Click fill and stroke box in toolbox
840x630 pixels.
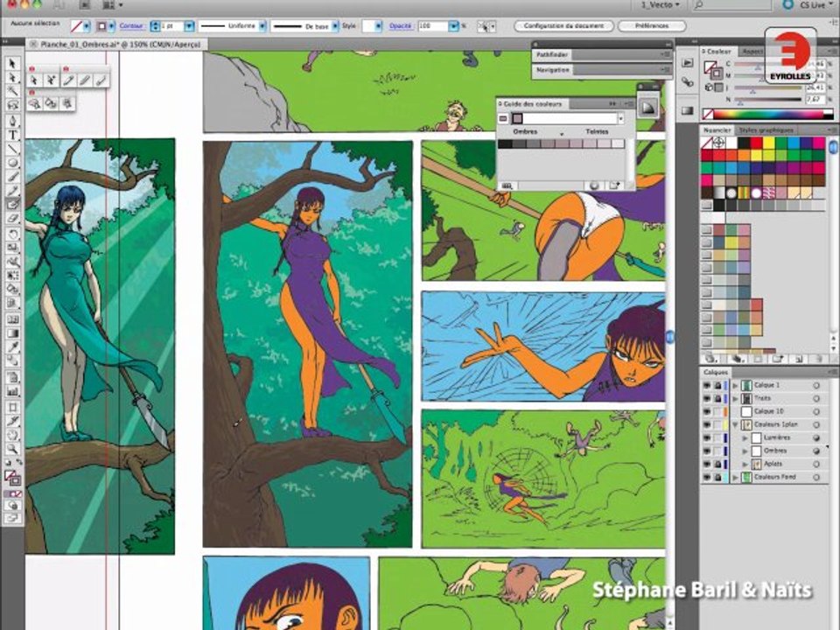(x=12, y=478)
